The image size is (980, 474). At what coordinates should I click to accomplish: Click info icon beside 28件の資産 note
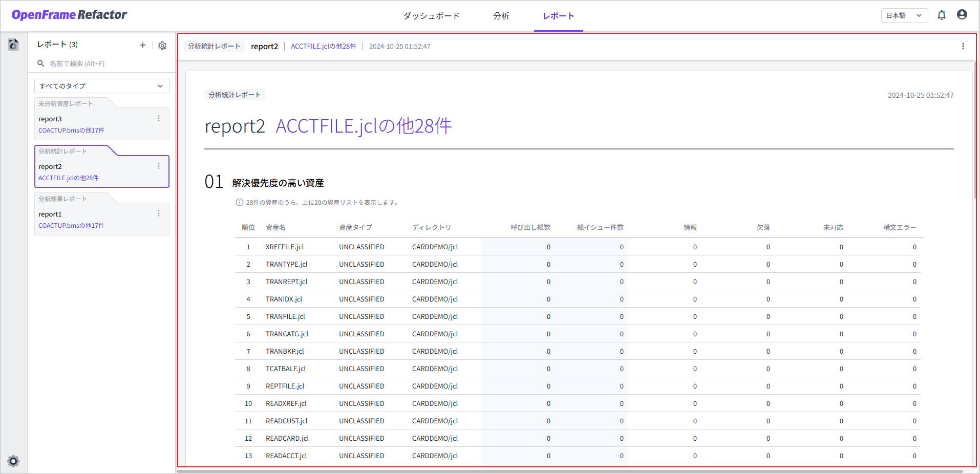coord(239,202)
